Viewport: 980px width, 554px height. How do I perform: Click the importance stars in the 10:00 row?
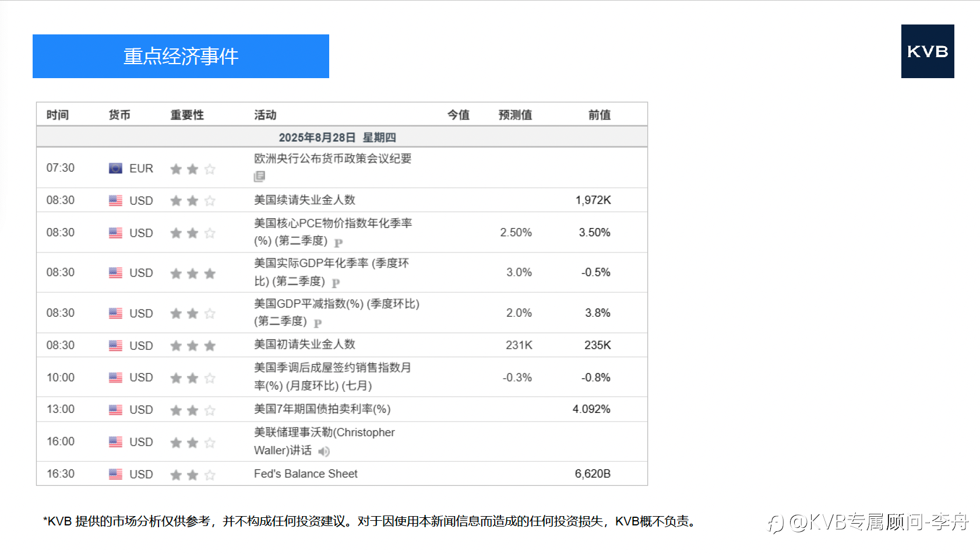tap(193, 378)
